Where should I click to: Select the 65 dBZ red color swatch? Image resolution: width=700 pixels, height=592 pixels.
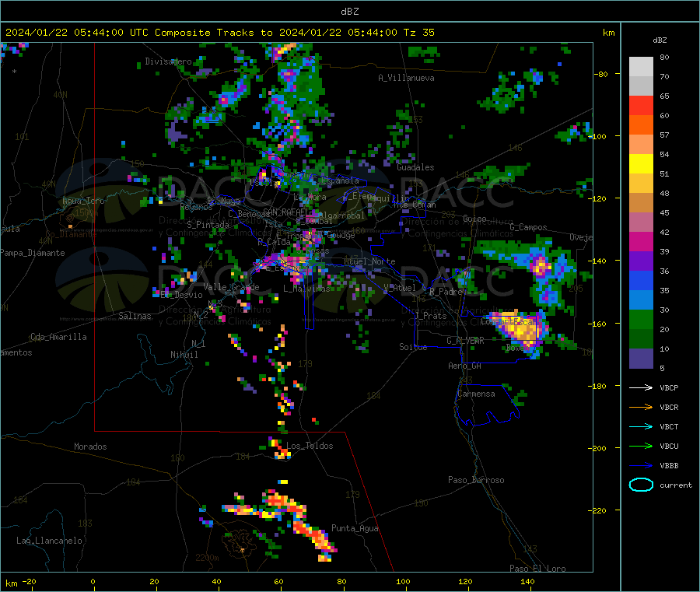pyautogui.click(x=641, y=105)
